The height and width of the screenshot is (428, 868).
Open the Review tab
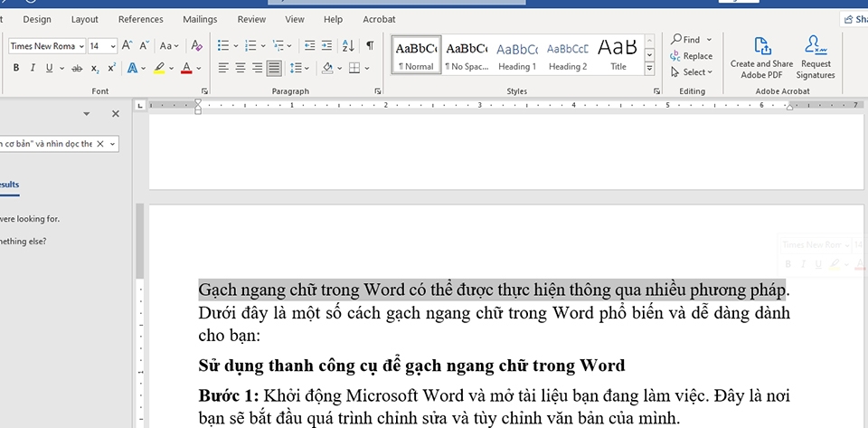[252, 19]
